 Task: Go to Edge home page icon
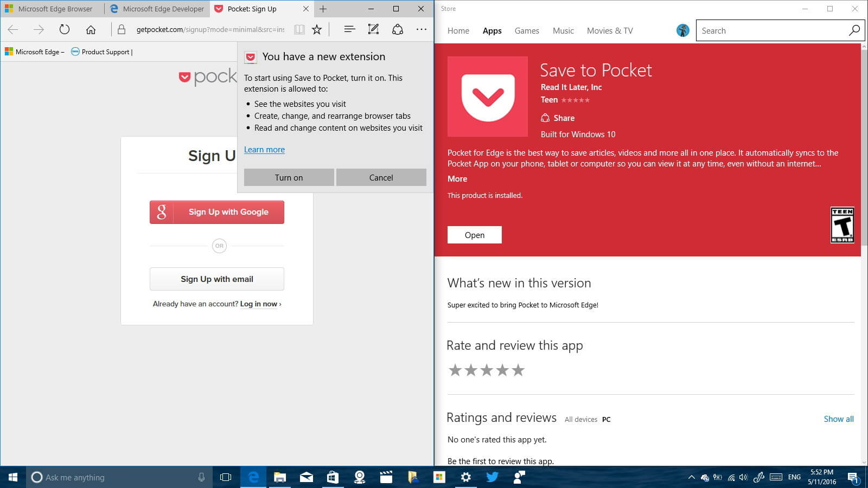point(91,29)
